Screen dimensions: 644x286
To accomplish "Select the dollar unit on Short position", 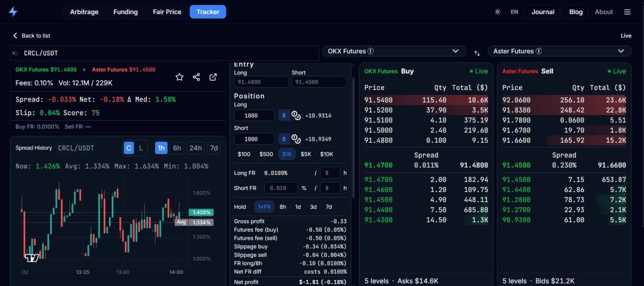I will (284, 139).
